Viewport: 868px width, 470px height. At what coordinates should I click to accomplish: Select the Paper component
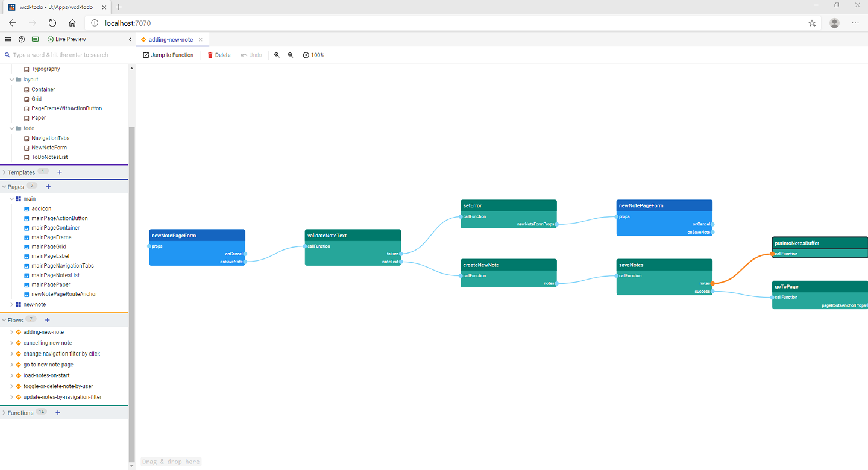[x=39, y=118]
